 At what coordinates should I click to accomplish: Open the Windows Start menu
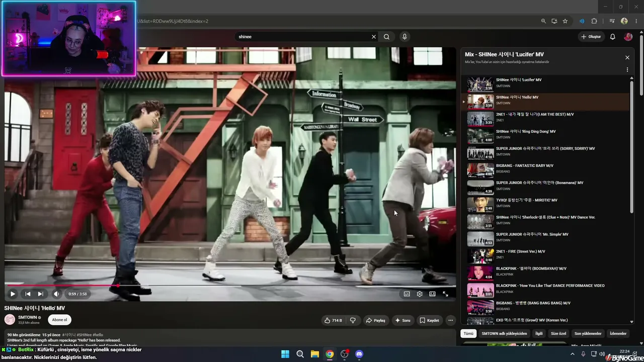285,354
